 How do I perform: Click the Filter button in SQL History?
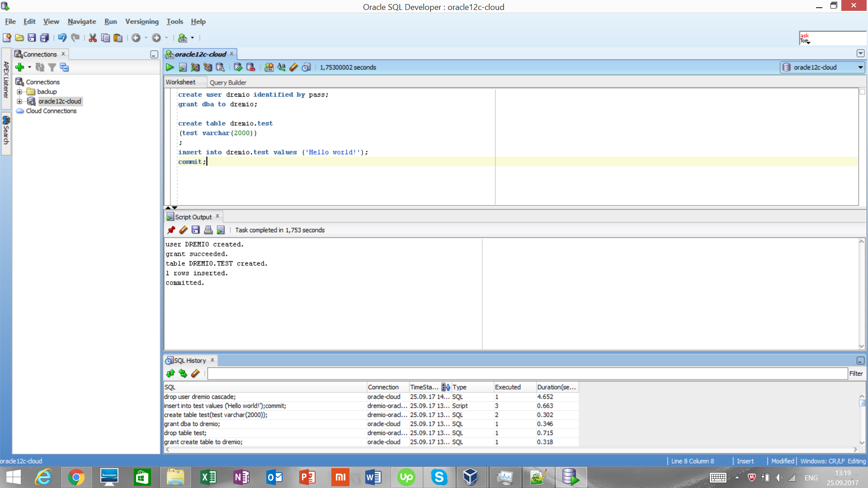point(855,374)
